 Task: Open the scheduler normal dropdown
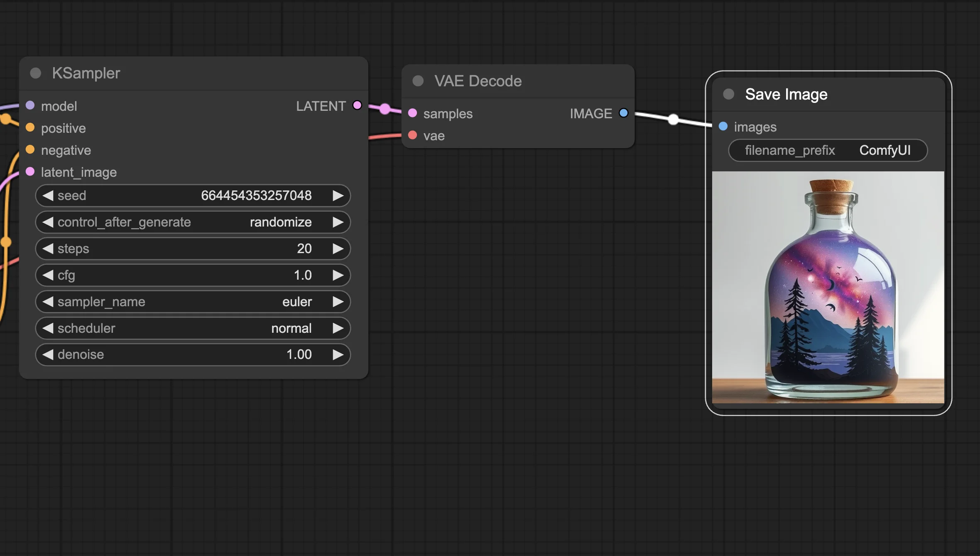pyautogui.click(x=193, y=328)
